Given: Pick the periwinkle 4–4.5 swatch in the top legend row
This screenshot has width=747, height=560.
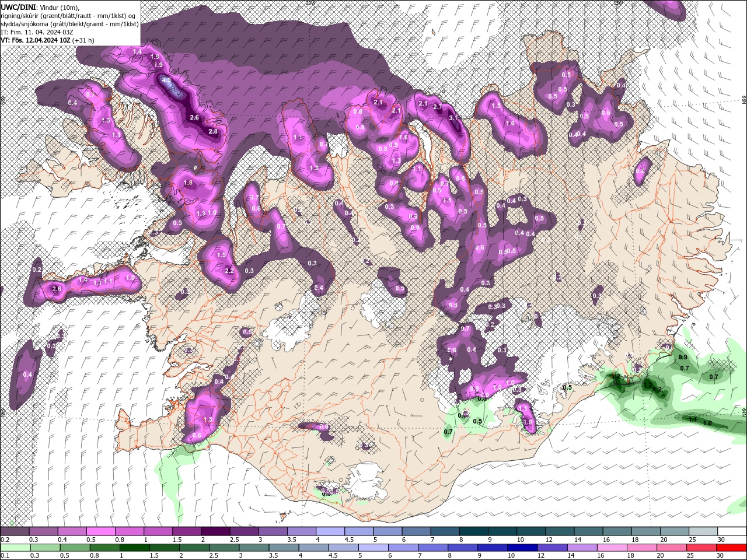Looking at the screenshot, I should coord(330,531).
